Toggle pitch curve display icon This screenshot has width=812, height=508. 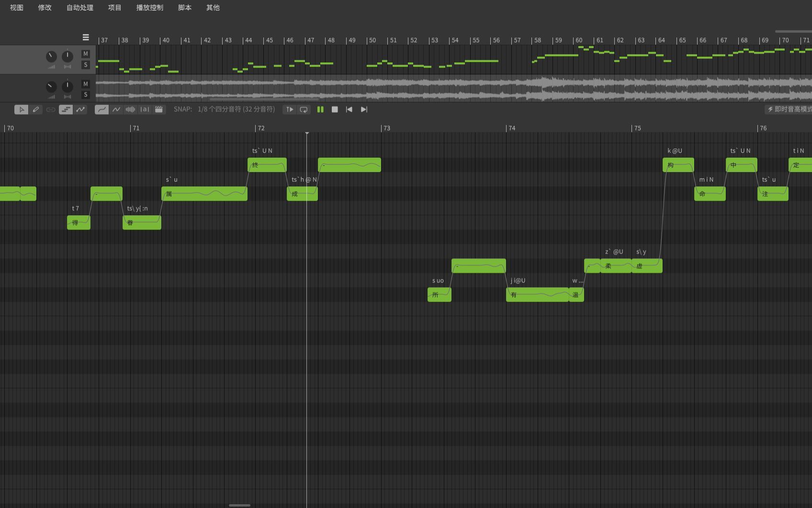coord(101,110)
